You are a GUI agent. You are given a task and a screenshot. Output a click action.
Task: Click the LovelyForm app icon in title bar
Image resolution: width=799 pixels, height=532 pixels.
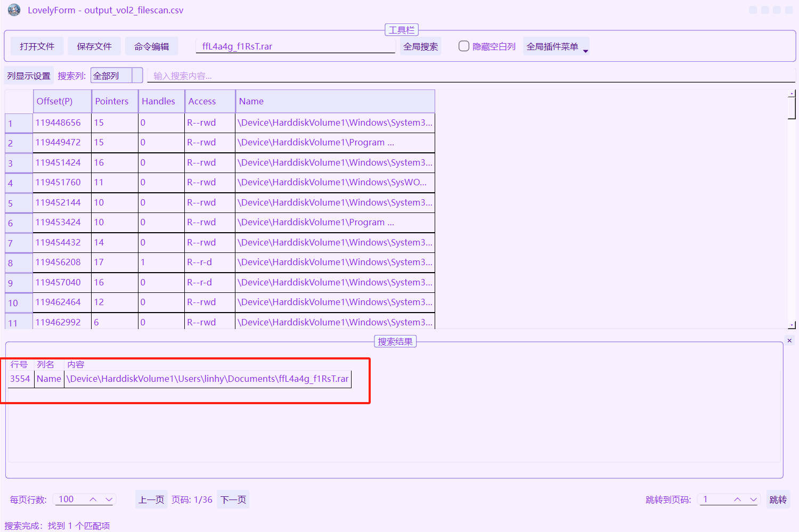14,10
